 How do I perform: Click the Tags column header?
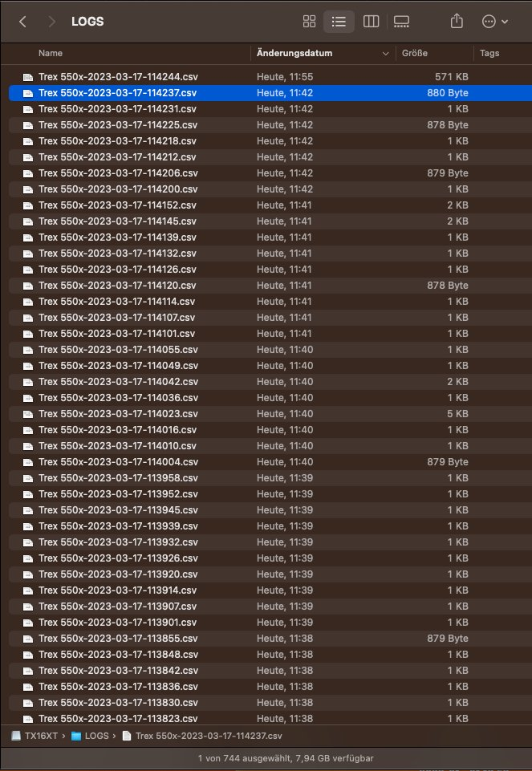tap(489, 53)
